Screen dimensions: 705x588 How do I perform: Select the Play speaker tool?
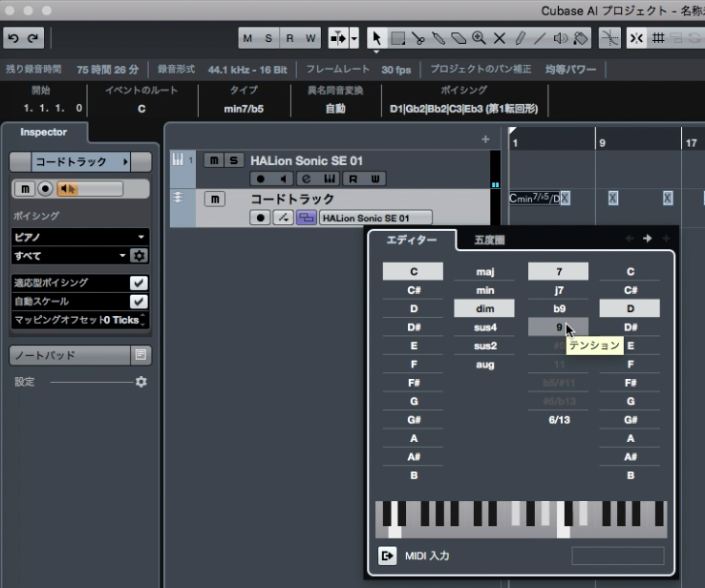(x=560, y=38)
